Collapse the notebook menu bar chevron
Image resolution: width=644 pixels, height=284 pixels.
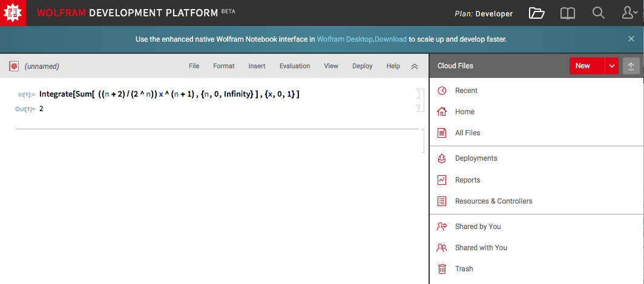pyautogui.click(x=415, y=66)
